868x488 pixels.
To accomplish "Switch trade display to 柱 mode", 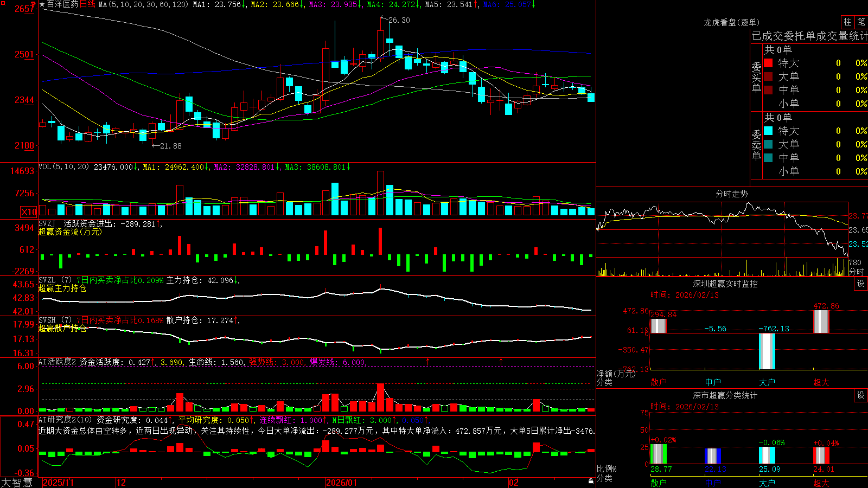I will (x=847, y=22).
